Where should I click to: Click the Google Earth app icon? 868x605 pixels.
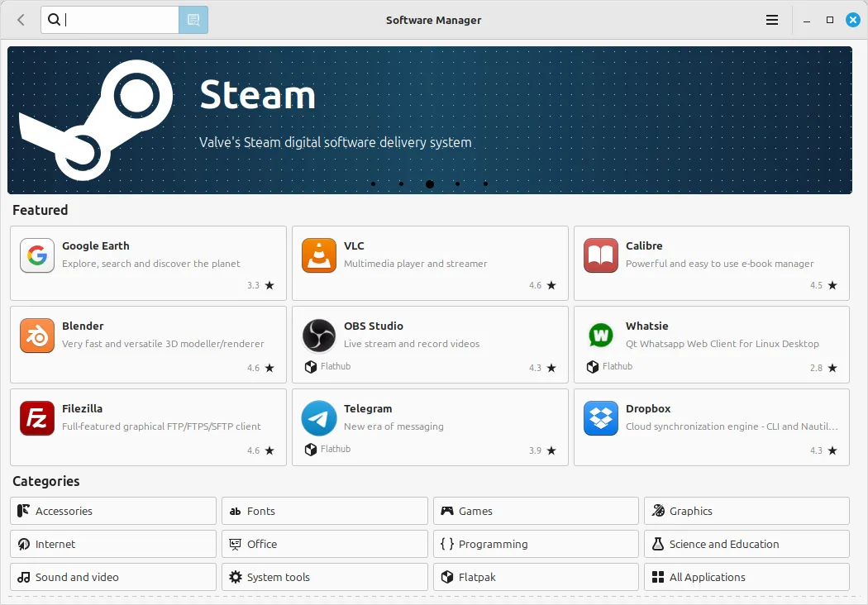pyautogui.click(x=37, y=255)
